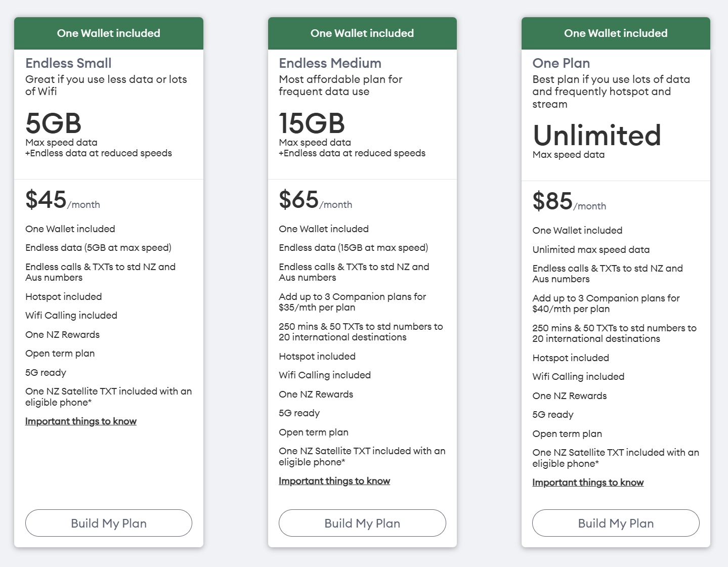Open Important things to know under Endless Small
The image size is (728, 567).
[81, 421]
